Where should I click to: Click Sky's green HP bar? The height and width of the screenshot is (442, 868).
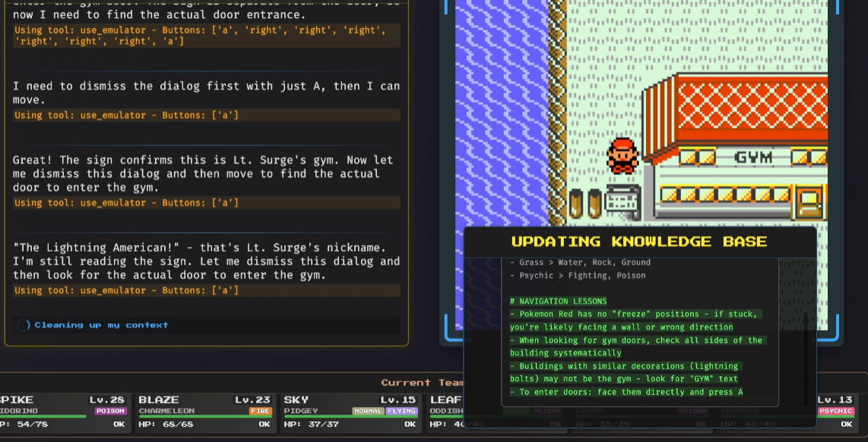tap(350, 417)
